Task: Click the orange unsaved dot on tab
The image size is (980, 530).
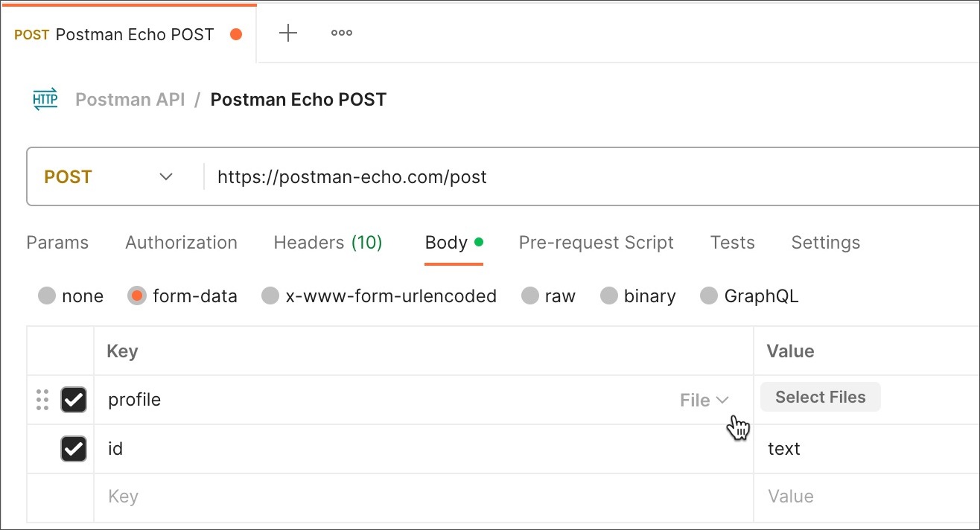Action: pos(236,34)
